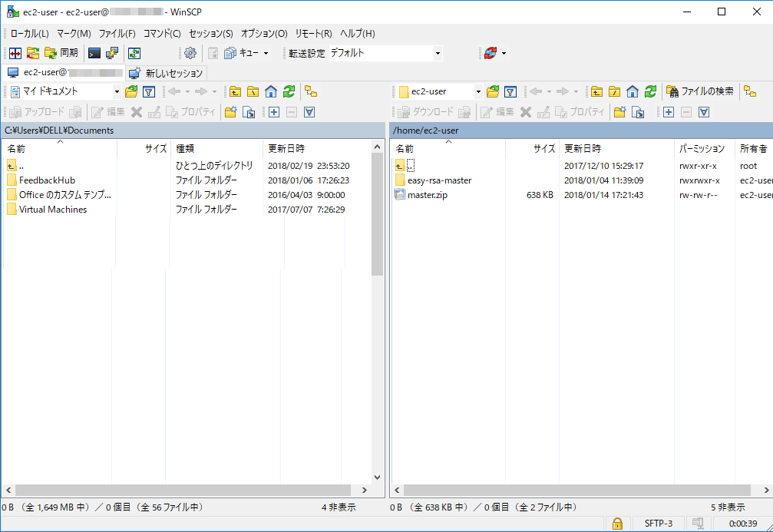Sort remote files by パーミッション column
The image size is (773, 532).
704,148
